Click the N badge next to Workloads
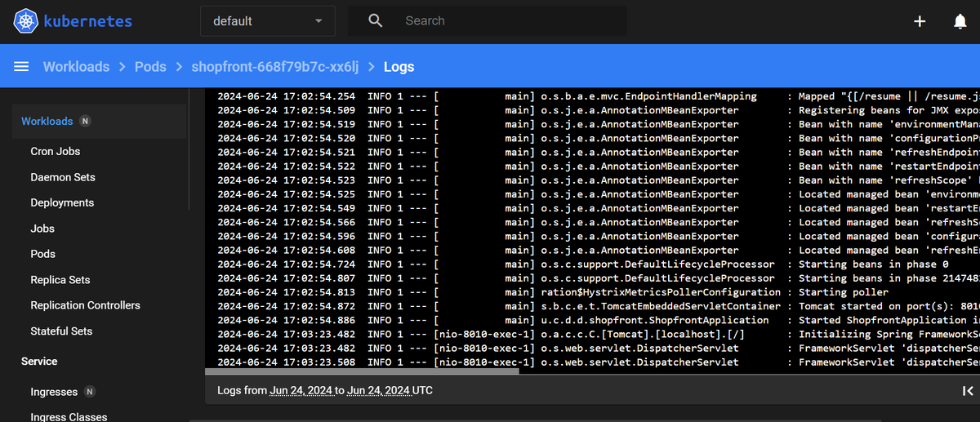 point(85,121)
